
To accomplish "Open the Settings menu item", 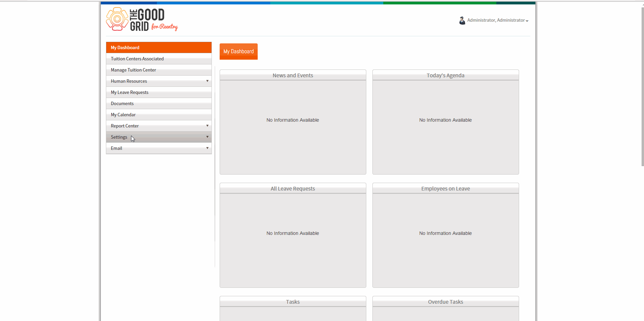I will (x=159, y=137).
